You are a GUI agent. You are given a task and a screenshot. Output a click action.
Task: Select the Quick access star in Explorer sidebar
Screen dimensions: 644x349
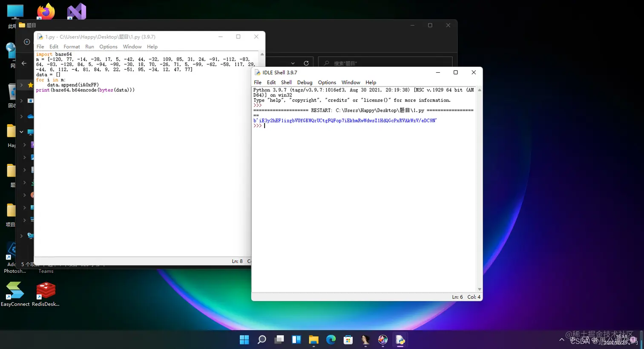[30, 85]
